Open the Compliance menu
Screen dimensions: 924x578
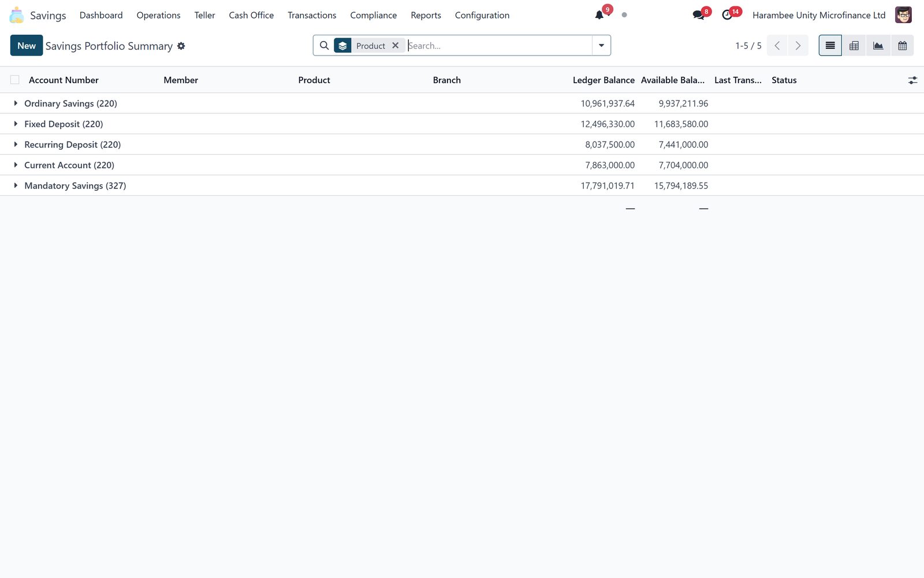(374, 15)
